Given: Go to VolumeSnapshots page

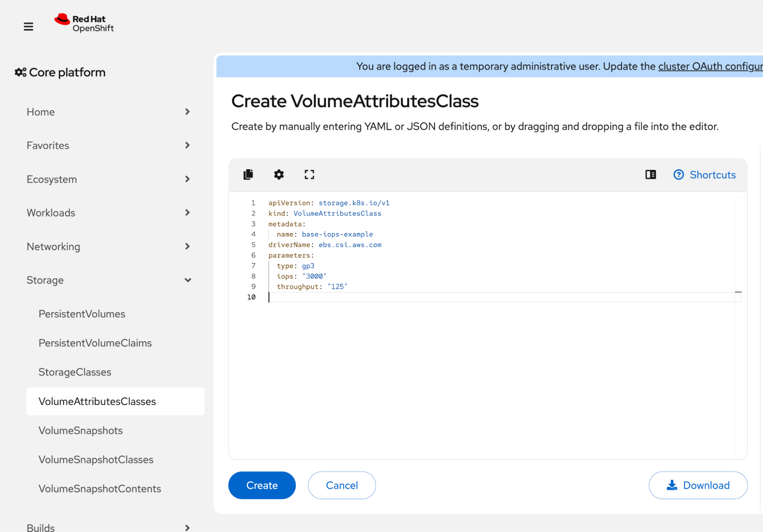Looking at the screenshot, I should (81, 430).
